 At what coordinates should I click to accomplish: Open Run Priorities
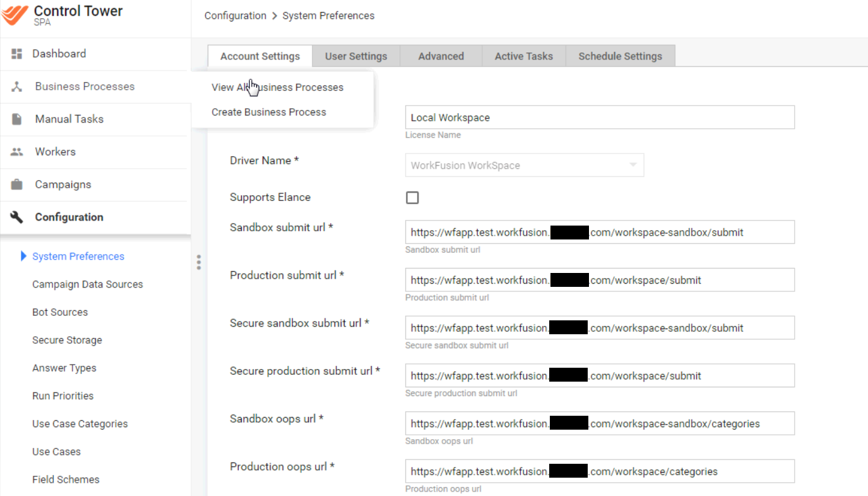point(63,396)
